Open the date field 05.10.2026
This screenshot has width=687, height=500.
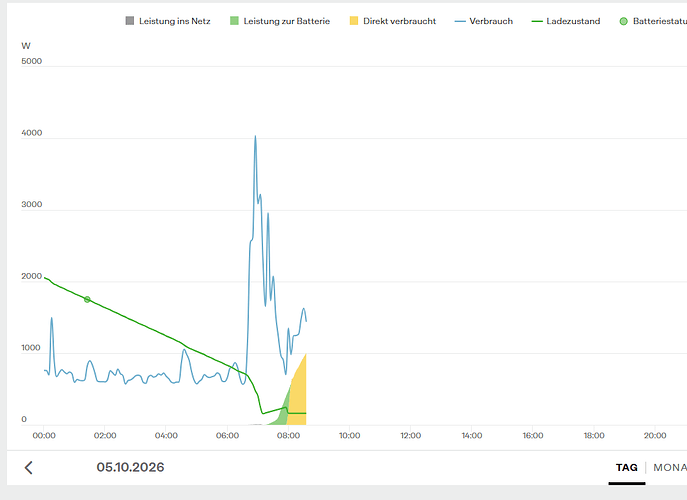click(x=130, y=467)
